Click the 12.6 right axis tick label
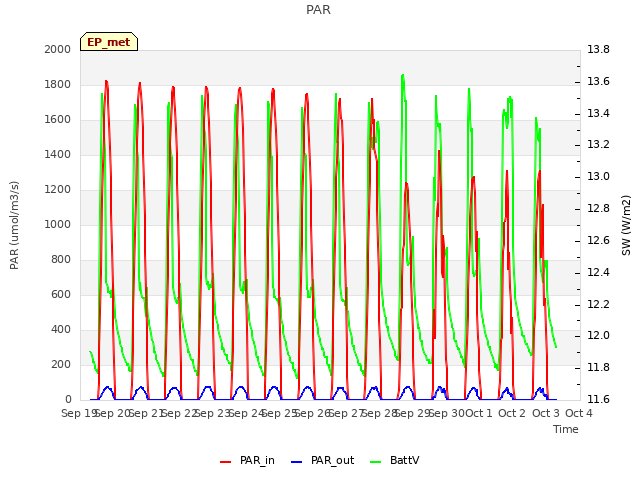The image size is (640, 480). 598,240
